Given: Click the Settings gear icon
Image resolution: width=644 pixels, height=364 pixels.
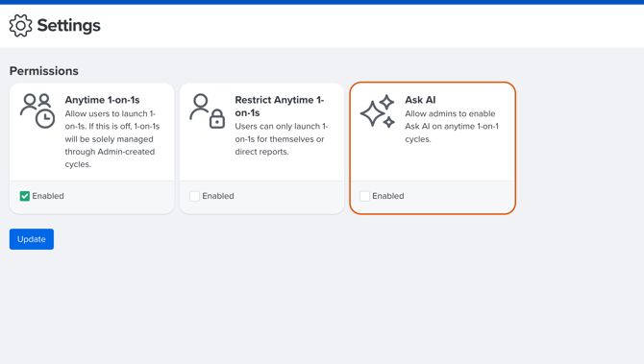Looking at the screenshot, I should click(x=20, y=25).
